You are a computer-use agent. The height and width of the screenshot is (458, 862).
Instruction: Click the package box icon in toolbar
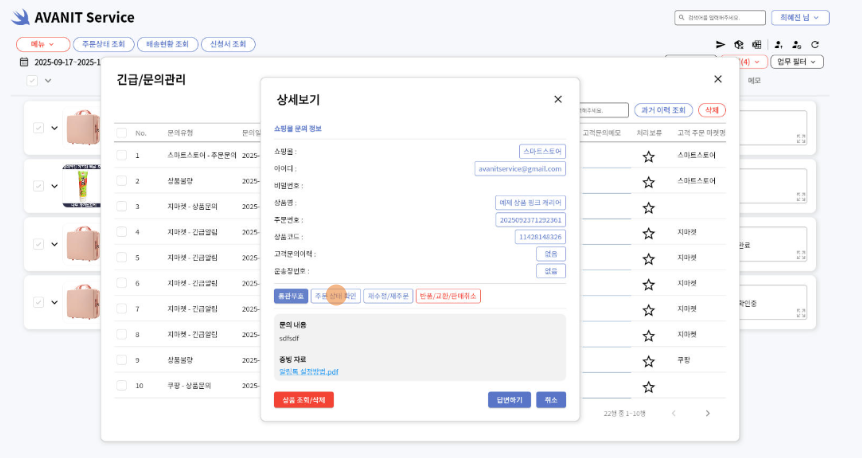pyautogui.click(x=739, y=45)
